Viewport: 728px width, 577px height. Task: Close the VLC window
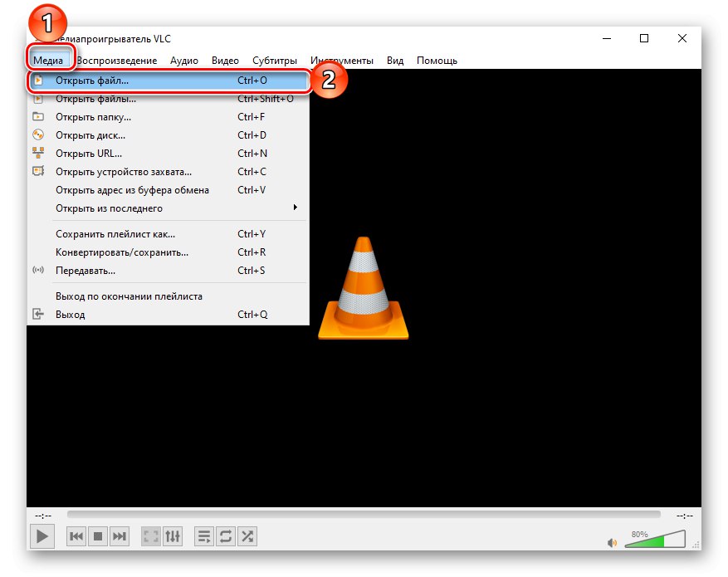pyautogui.click(x=682, y=38)
